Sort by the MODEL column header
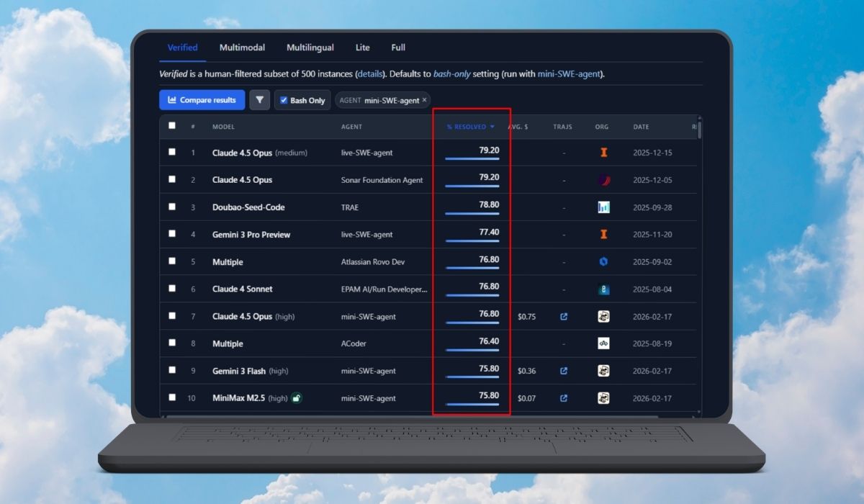 pyautogui.click(x=223, y=127)
